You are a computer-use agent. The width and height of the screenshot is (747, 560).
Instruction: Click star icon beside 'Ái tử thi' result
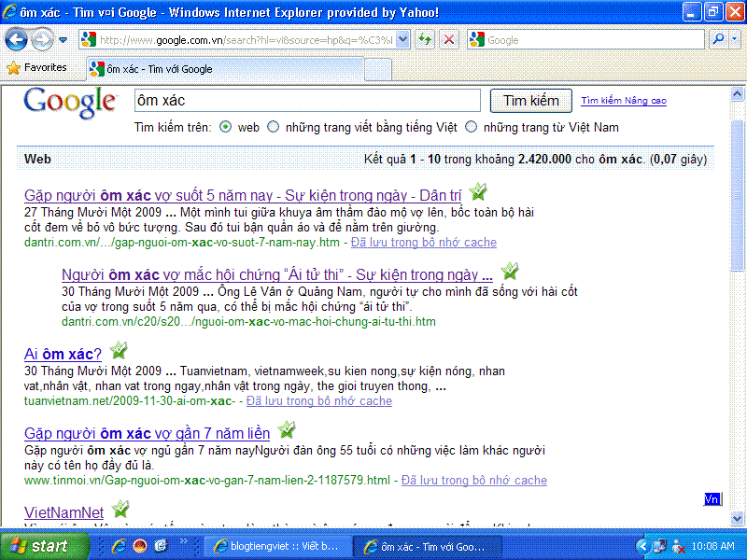pos(509,271)
